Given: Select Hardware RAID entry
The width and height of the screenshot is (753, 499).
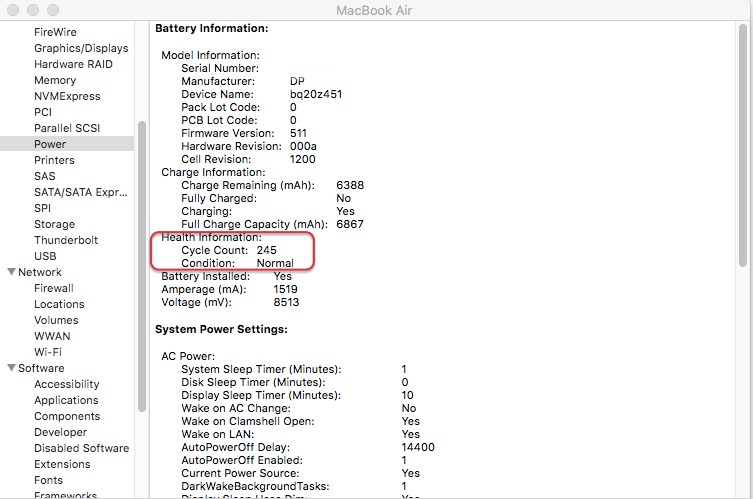Looking at the screenshot, I should point(73,64).
